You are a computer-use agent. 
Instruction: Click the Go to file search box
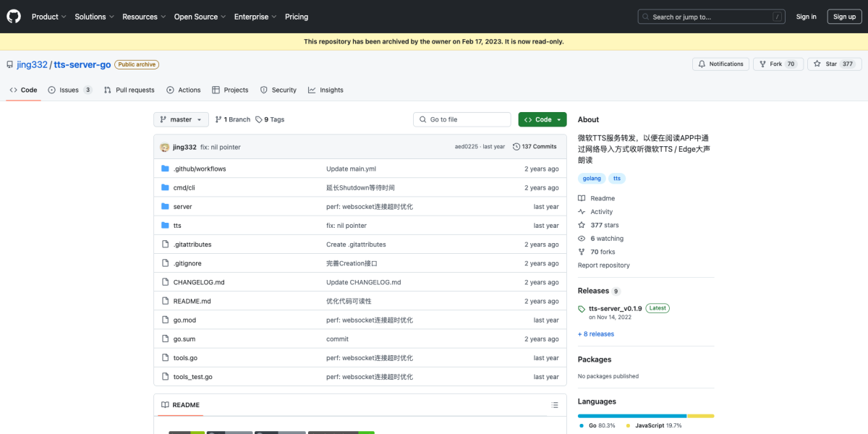coord(461,119)
